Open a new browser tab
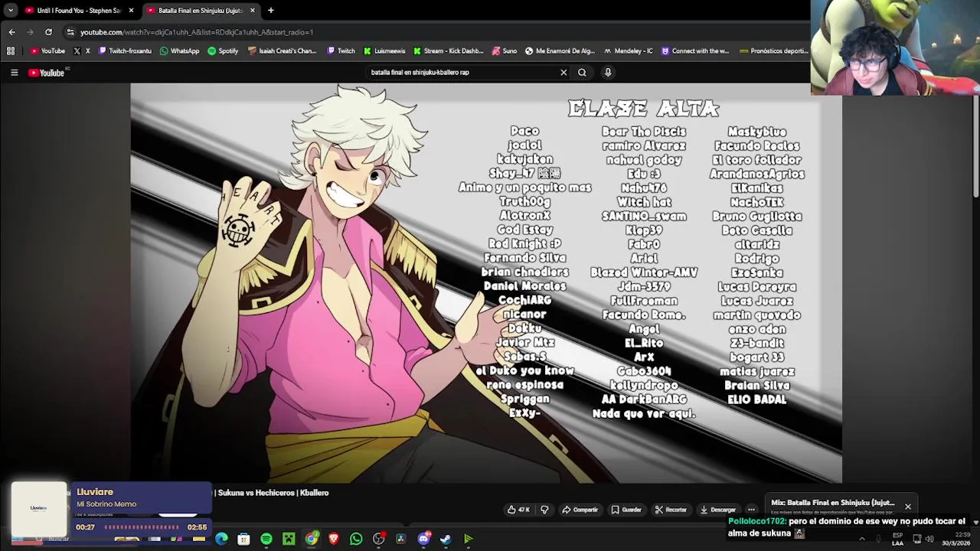This screenshot has width=980, height=551. (x=270, y=11)
